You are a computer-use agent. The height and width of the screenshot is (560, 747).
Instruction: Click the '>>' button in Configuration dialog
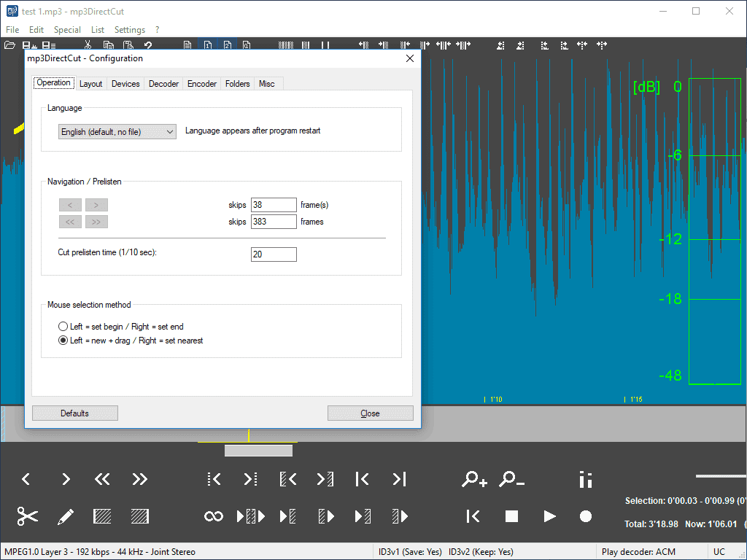(x=96, y=222)
